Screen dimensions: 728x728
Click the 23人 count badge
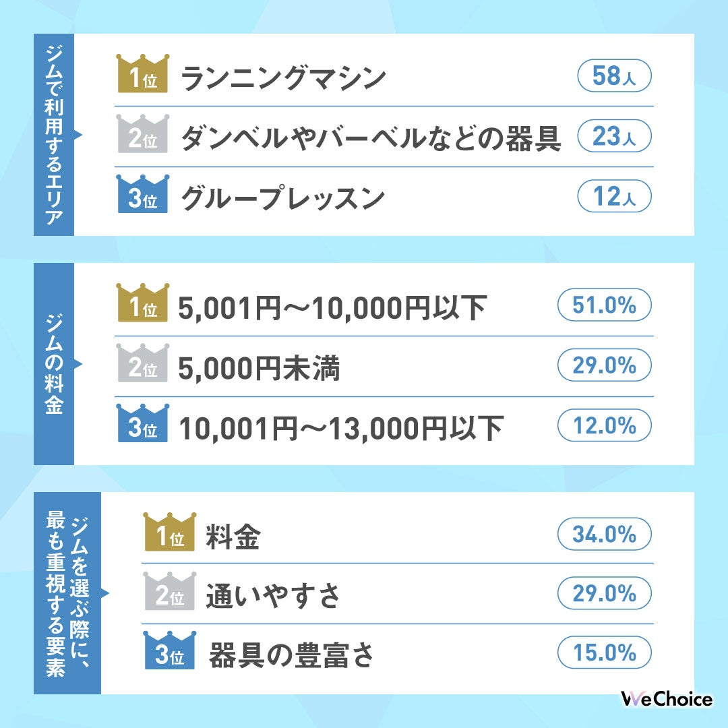615,137
